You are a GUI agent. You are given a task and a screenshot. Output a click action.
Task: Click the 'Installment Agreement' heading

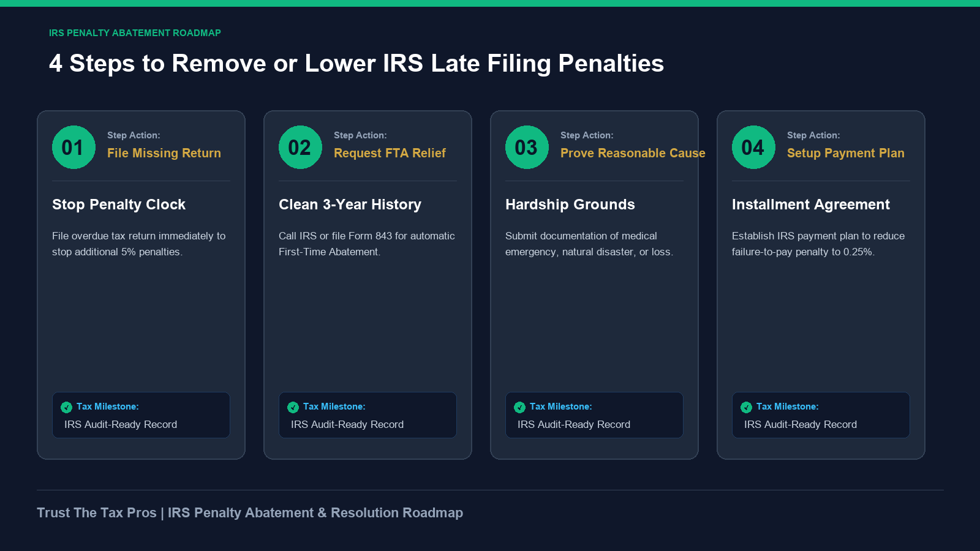click(x=811, y=204)
